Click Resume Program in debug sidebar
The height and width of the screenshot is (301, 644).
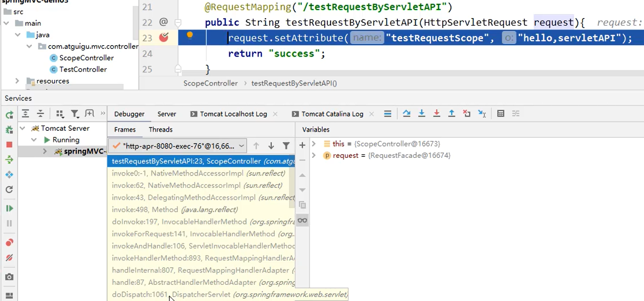coord(9,208)
